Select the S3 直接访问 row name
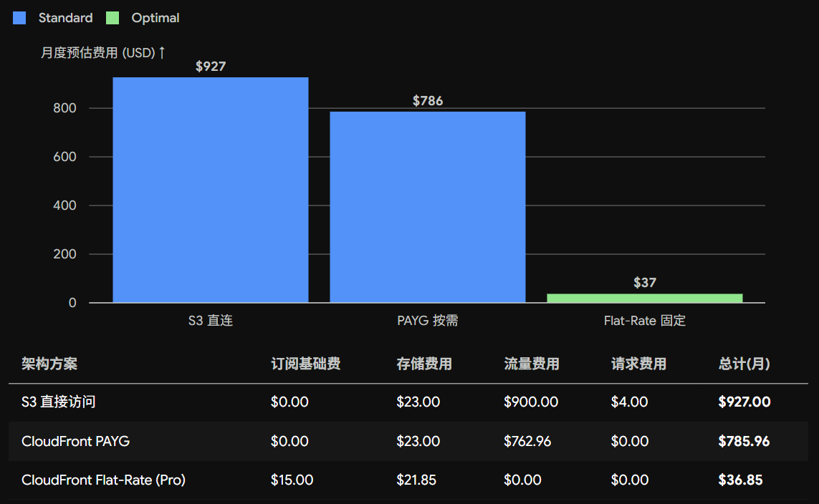Image resolution: width=819 pixels, height=504 pixels. tap(59, 402)
